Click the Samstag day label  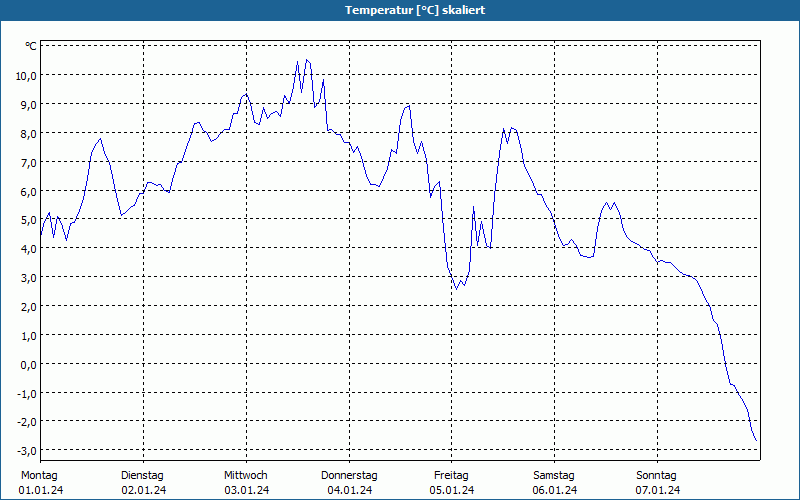[x=554, y=476]
